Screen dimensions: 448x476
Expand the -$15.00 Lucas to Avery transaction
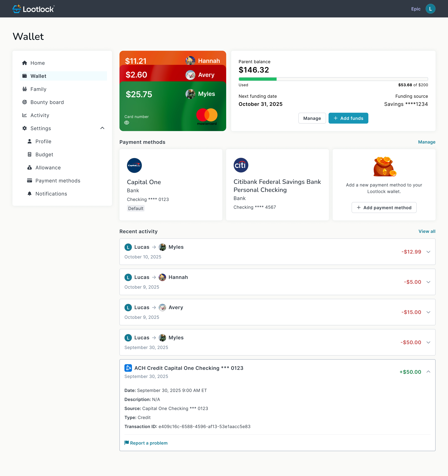pyautogui.click(x=428, y=312)
